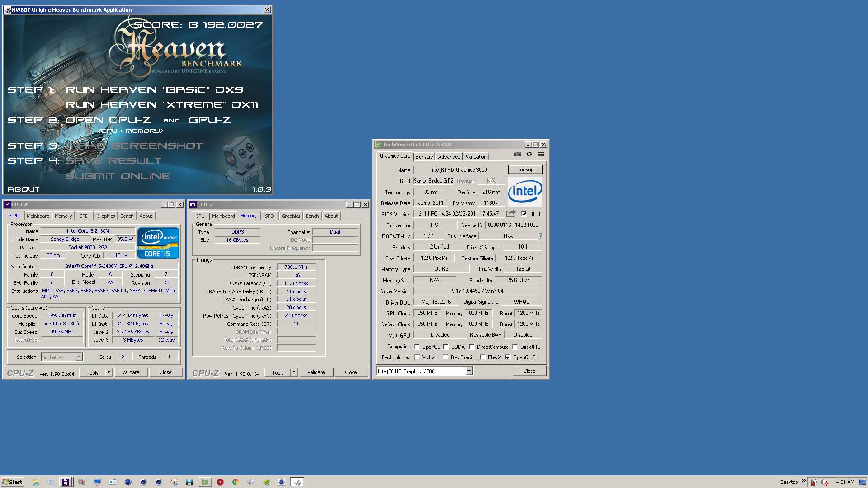
Task: Click the GPU-Z screenshot camera icon
Action: click(517, 155)
